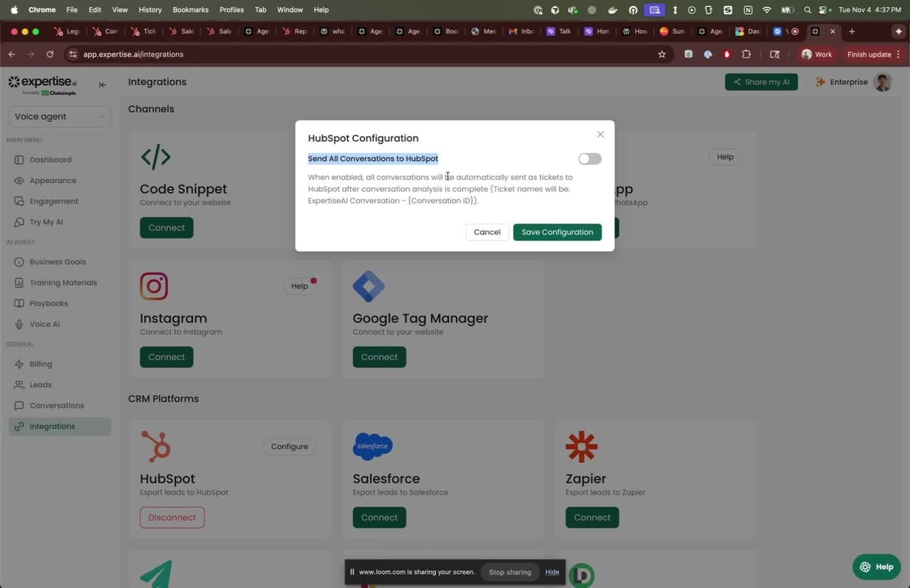This screenshot has height=588, width=910.
Task: Close the HubSpot Configuration dialog
Action: pyautogui.click(x=600, y=135)
